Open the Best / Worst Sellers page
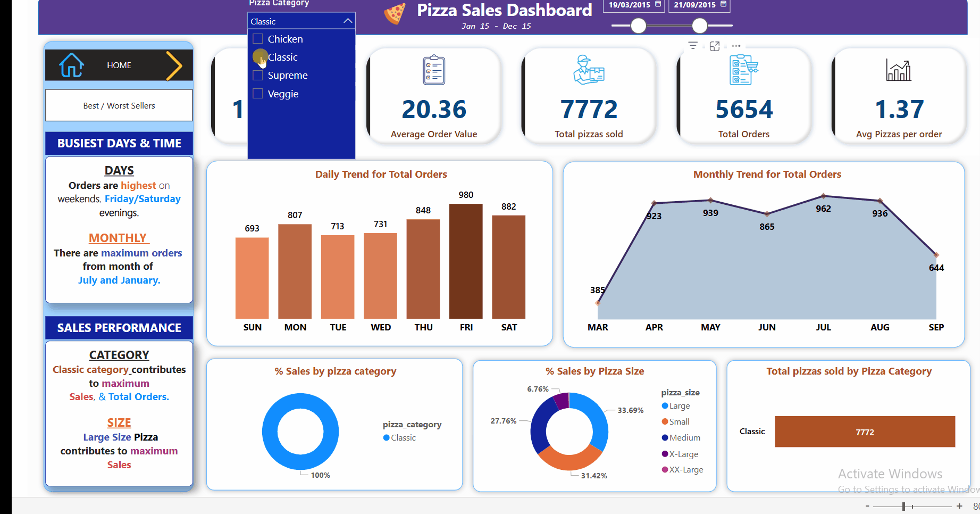 point(119,105)
